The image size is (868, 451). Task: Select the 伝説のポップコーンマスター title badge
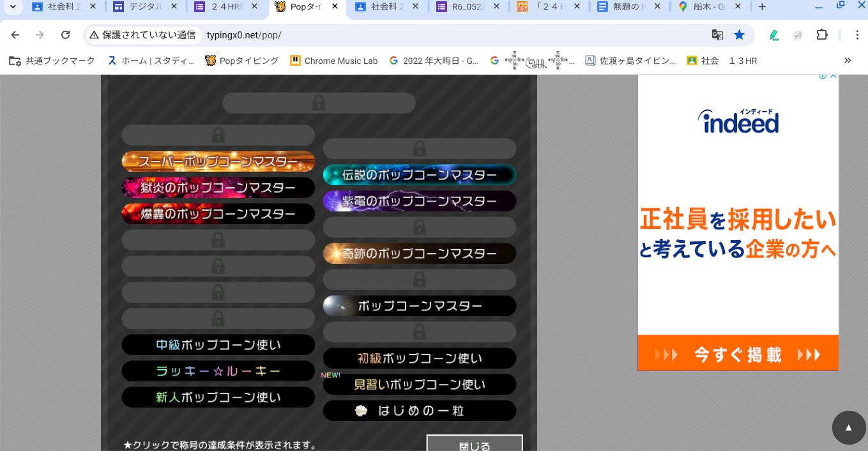(419, 175)
